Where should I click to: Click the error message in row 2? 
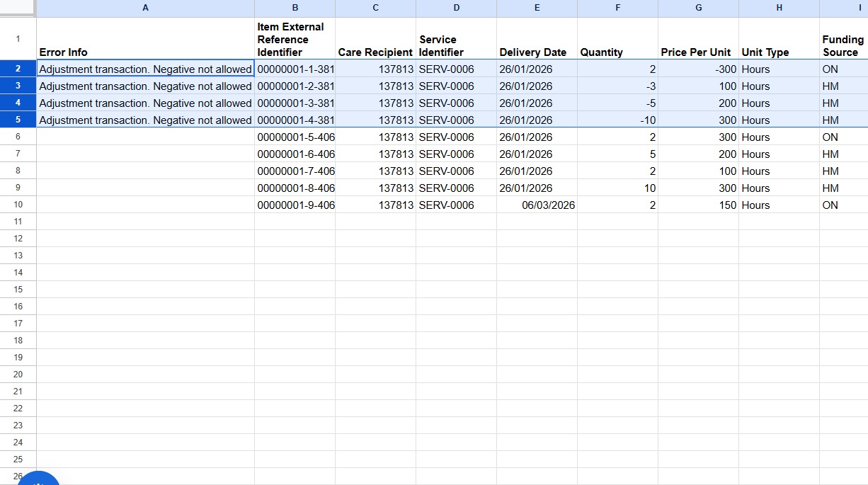145,69
